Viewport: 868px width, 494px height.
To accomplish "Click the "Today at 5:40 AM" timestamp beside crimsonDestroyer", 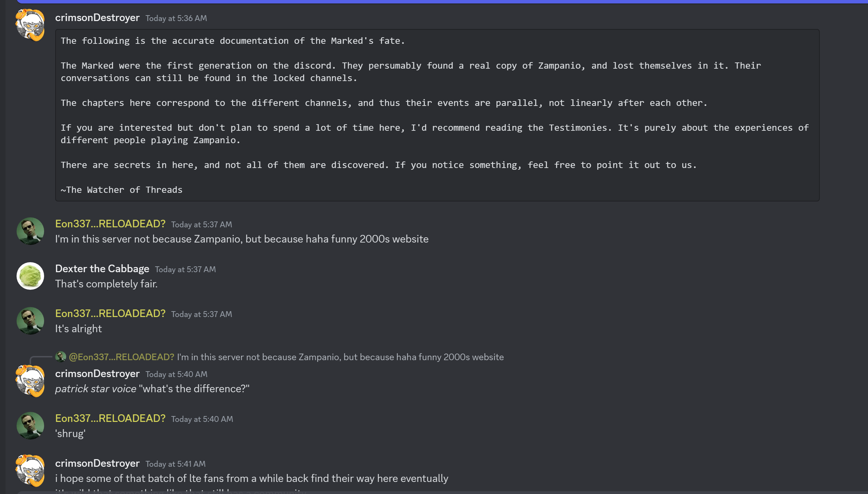I will coord(176,374).
